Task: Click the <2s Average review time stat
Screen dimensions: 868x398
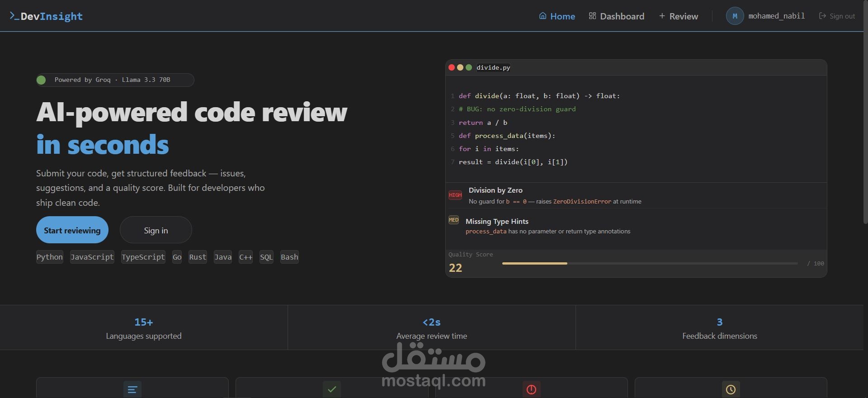Action: click(x=432, y=328)
